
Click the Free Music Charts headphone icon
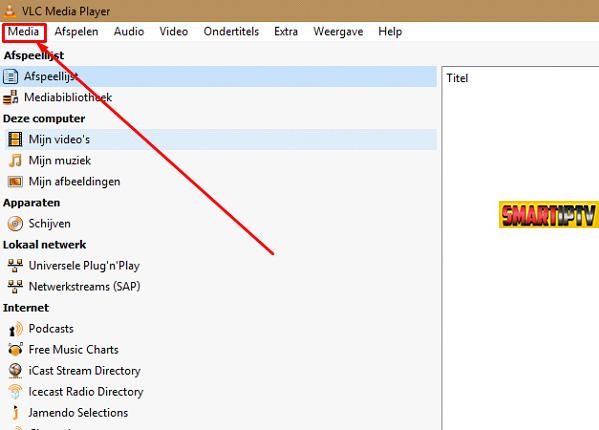(15, 349)
